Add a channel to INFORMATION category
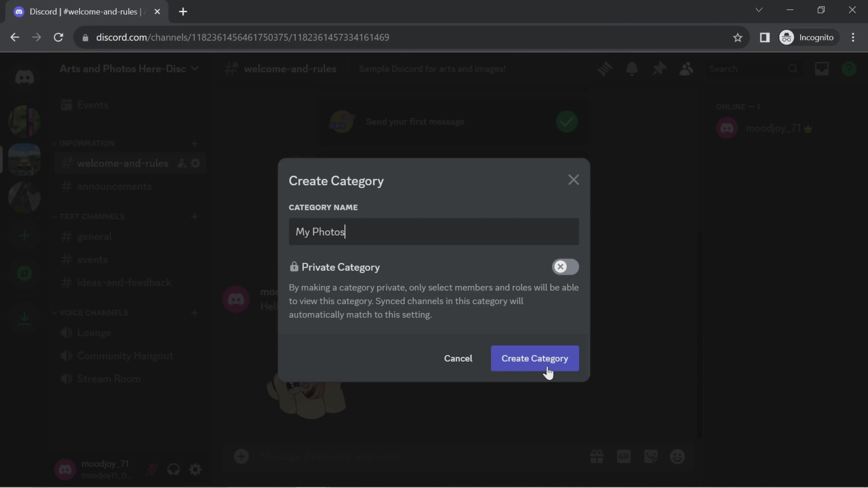The image size is (868, 488). coord(194,143)
